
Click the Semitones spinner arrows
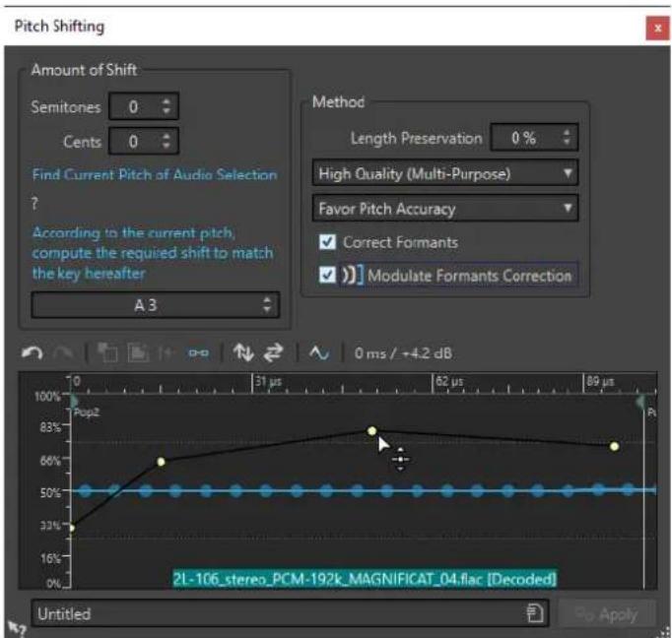(x=167, y=106)
